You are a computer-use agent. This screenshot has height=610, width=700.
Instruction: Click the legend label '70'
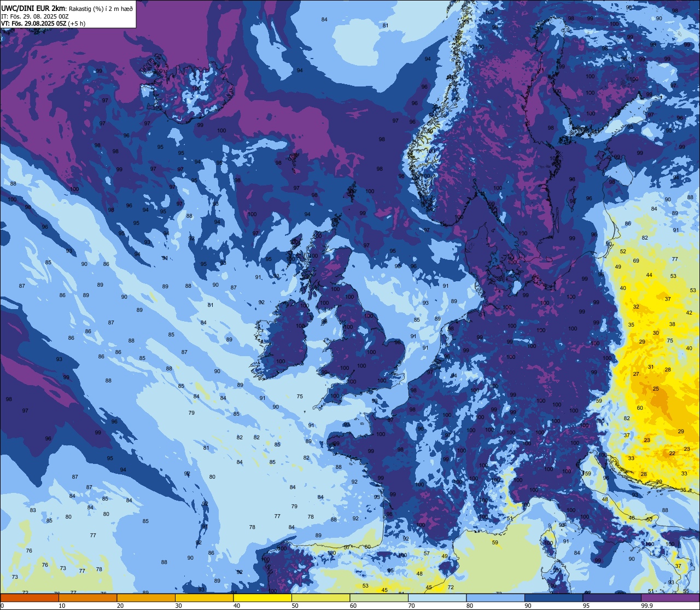[x=411, y=606]
